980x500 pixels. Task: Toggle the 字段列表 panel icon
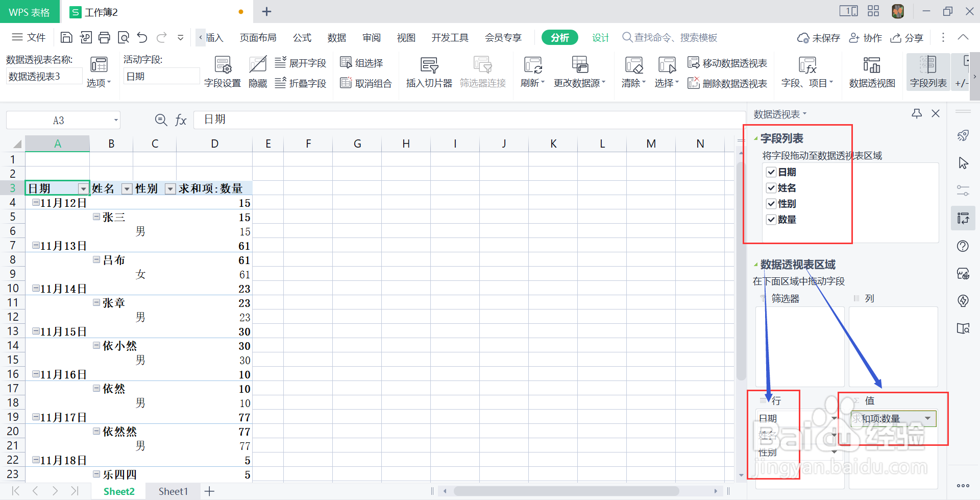[928, 72]
